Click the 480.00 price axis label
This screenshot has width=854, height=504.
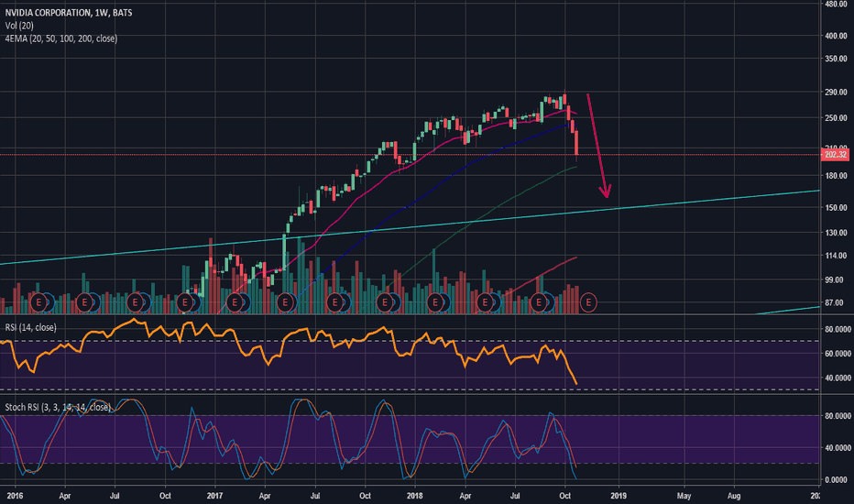[x=836, y=4]
